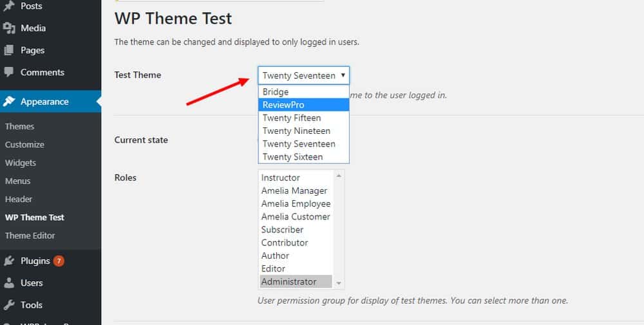Click the Pages icon in sidebar
Image resolution: width=644 pixels, height=325 pixels.
pyautogui.click(x=9, y=50)
